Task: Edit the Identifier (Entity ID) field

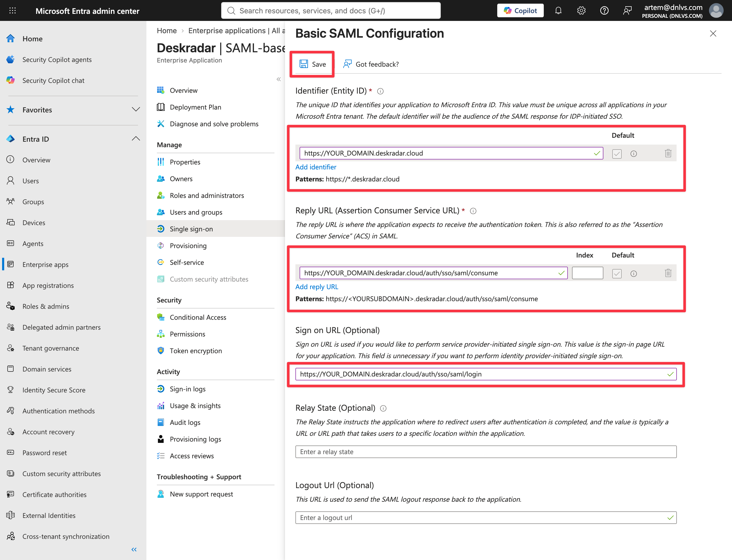Action: [451, 153]
